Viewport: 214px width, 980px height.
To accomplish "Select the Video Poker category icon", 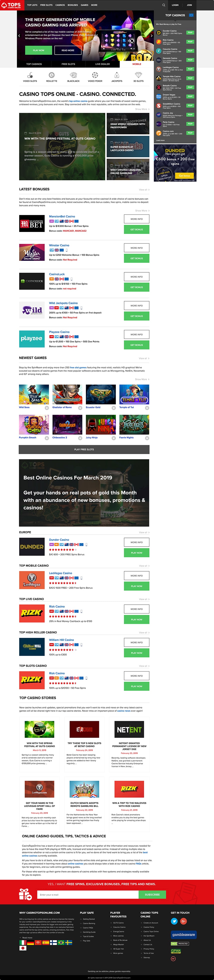I will point(95,75).
